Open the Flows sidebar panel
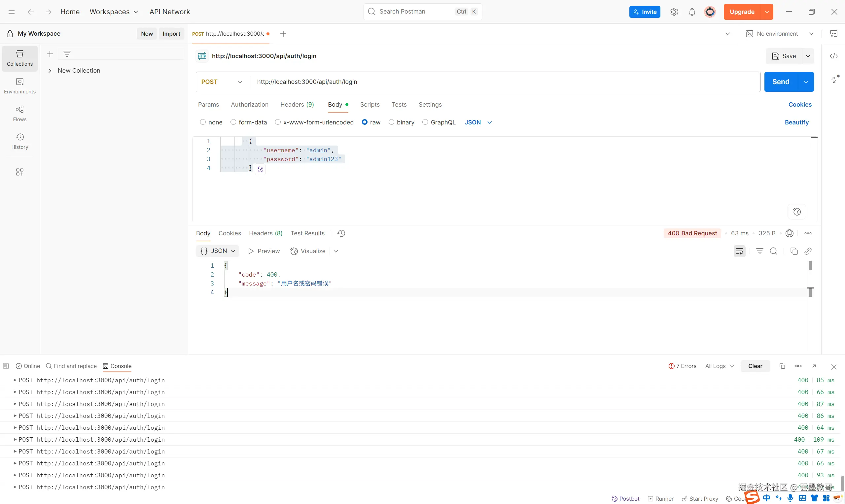Image resolution: width=845 pixels, height=504 pixels. point(20,113)
